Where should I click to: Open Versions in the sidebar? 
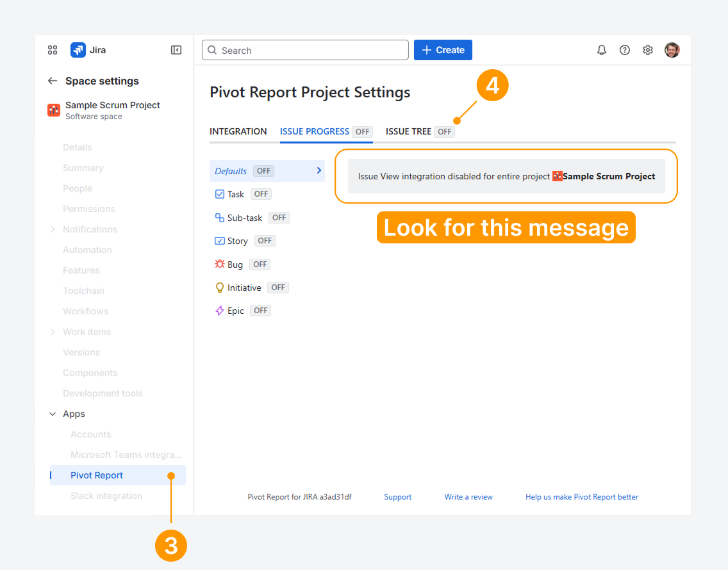click(81, 352)
